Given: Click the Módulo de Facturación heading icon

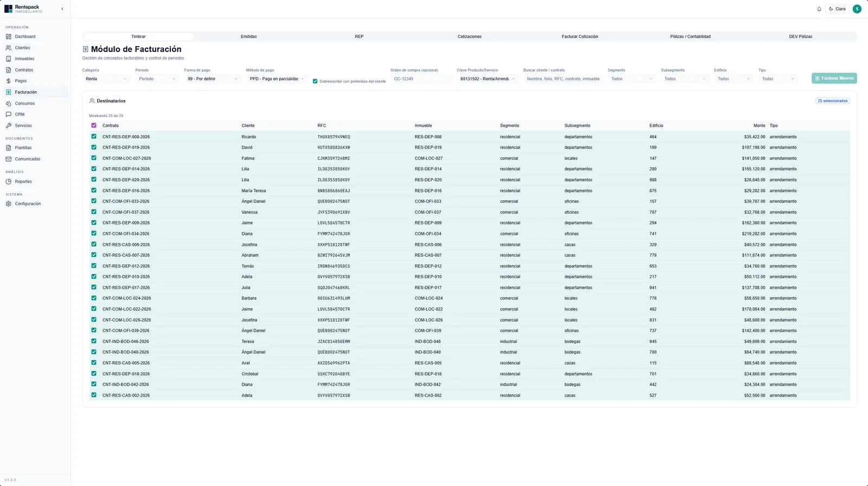Looking at the screenshot, I should 85,49.
